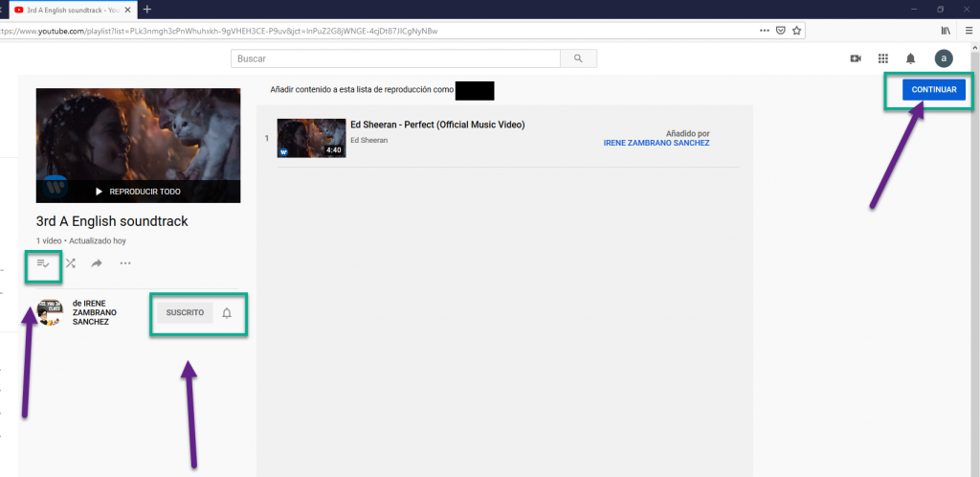This screenshot has width=980, height=477.
Task: Save the playlist to library icon
Action: point(43,263)
